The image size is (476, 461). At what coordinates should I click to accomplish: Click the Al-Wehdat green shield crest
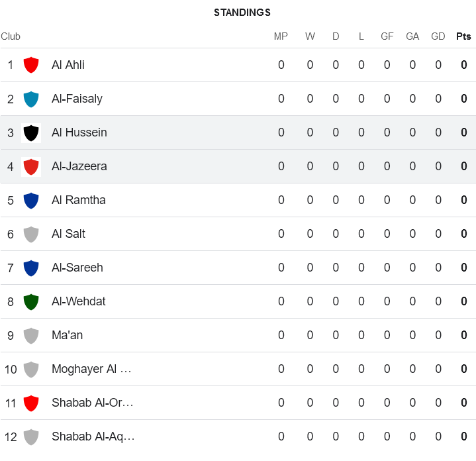click(31, 301)
